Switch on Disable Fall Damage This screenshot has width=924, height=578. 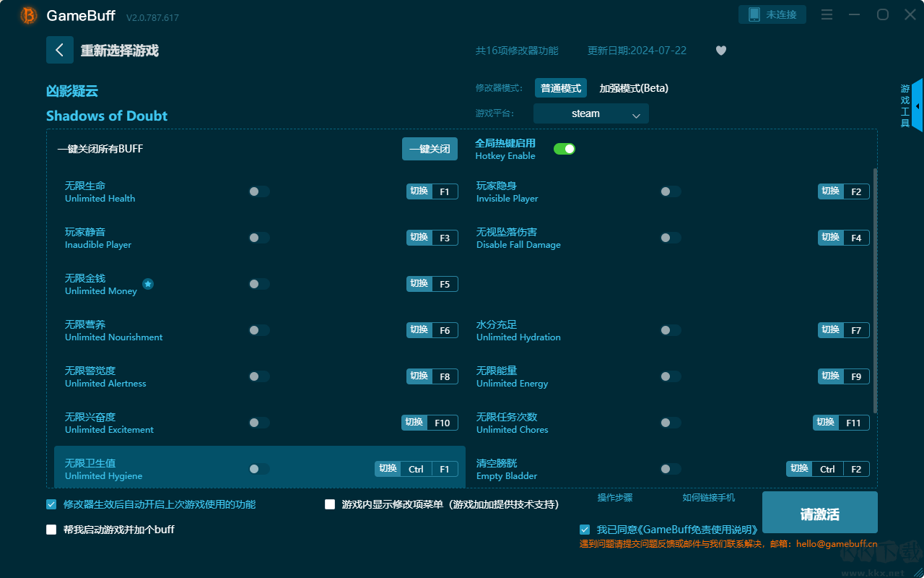671,238
